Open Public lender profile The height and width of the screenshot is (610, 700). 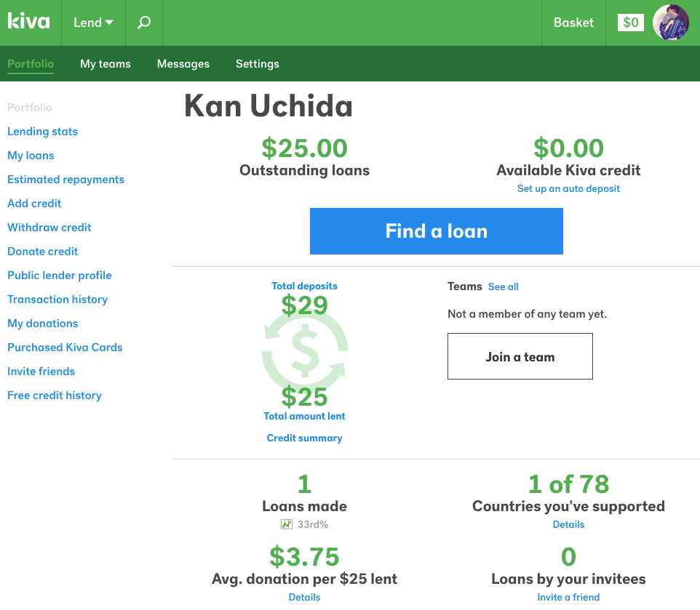coord(60,276)
